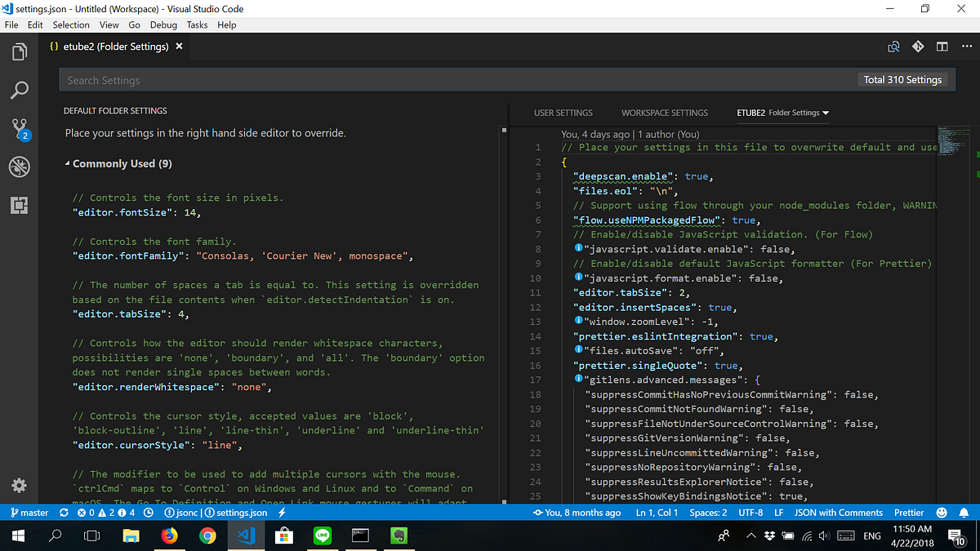Click the git compare diamond icon above the editor
The image size is (980, 551).
click(x=918, y=47)
